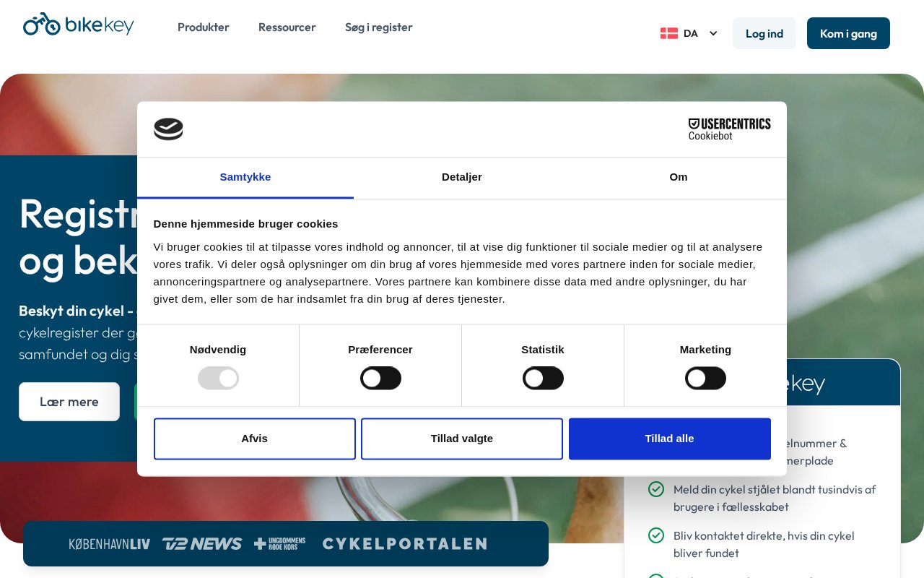Click checkmark icon beside 'Bliv kontaktet direkte'

[x=656, y=535]
